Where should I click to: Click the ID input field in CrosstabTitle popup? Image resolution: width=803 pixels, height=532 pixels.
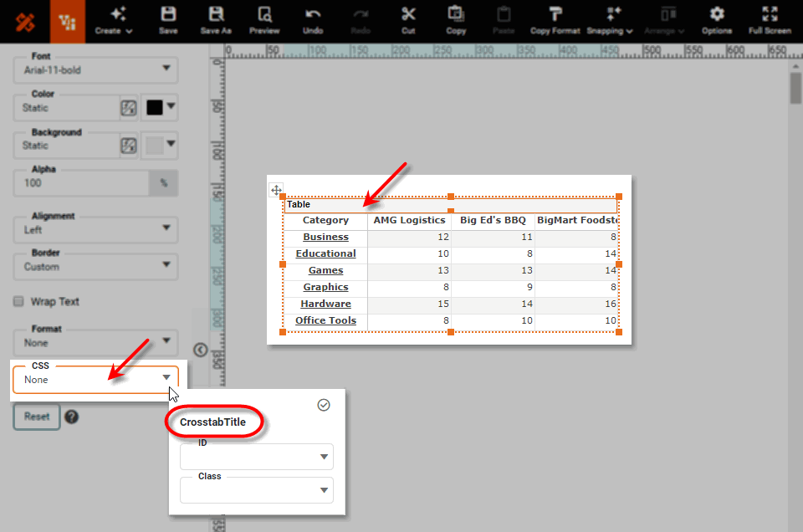click(251, 457)
